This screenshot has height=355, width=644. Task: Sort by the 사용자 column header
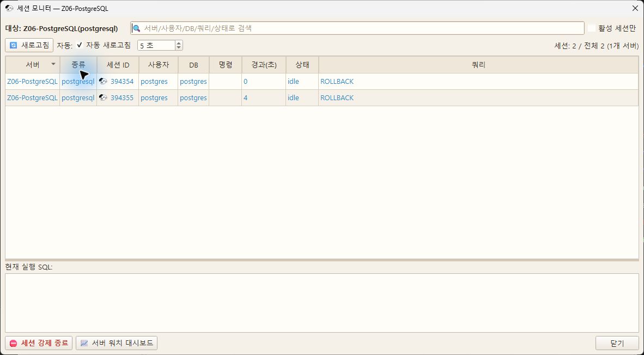(158, 65)
